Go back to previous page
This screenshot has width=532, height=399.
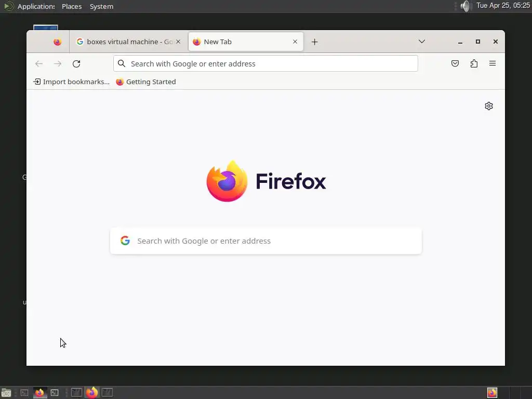39,64
